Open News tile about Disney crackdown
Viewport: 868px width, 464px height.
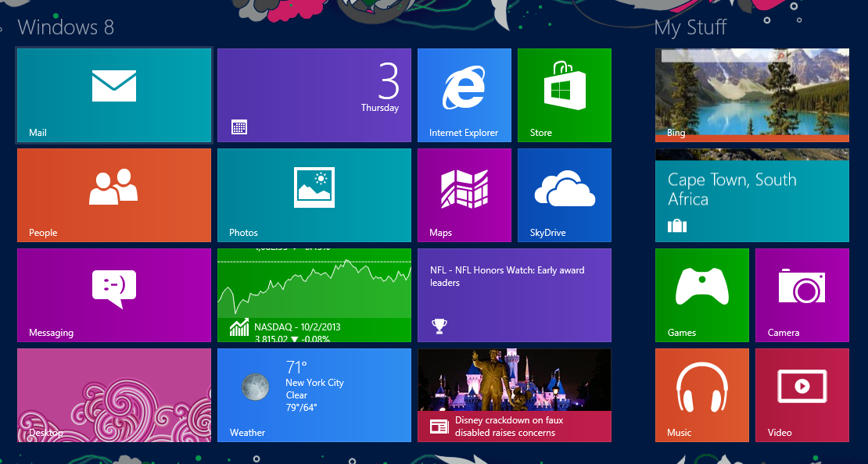point(515,395)
